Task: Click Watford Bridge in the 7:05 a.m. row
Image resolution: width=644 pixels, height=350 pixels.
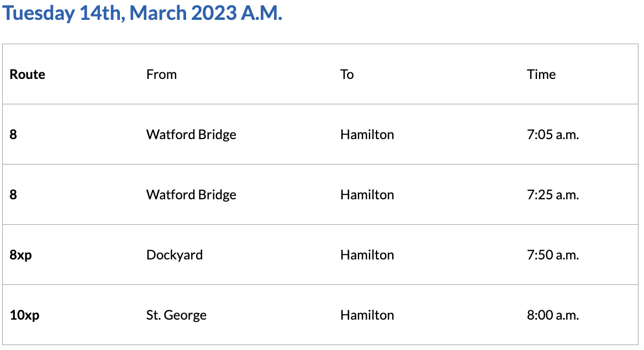Action: pyautogui.click(x=191, y=135)
